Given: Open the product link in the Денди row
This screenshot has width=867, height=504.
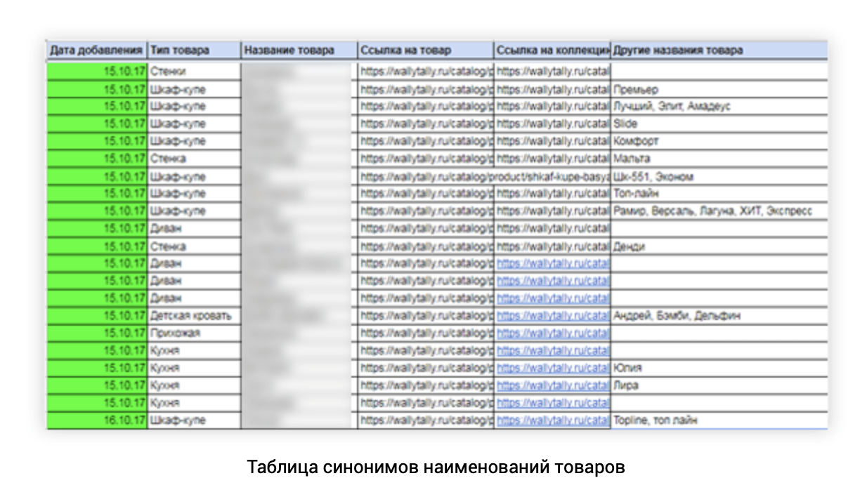Looking at the screenshot, I should (426, 246).
